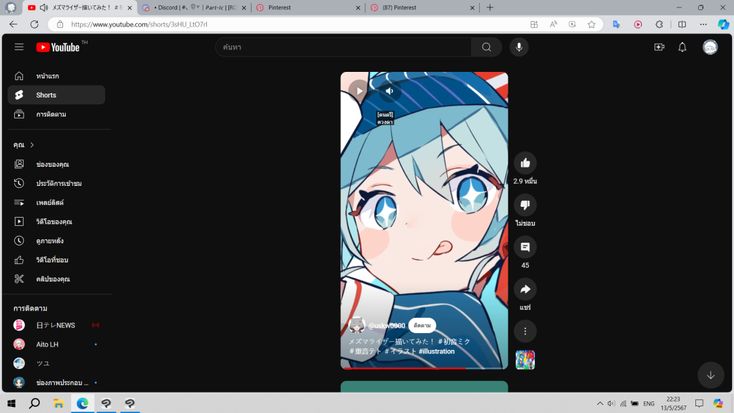Open taskbar clock showing 22:23
734x413 pixels.
click(673, 403)
